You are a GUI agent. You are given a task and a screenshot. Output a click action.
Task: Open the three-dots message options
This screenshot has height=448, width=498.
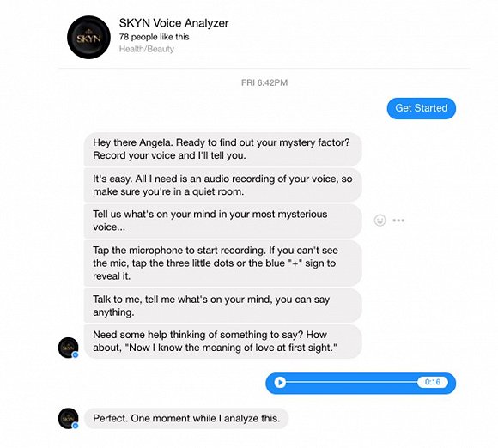click(x=398, y=220)
